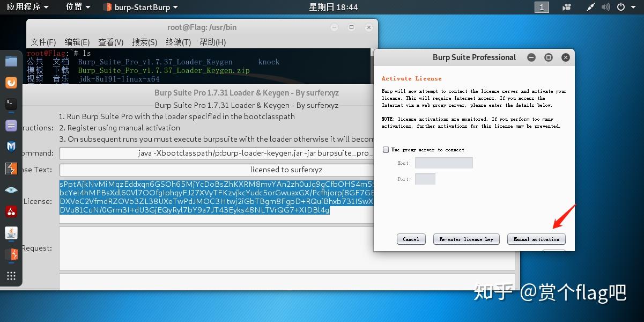Maximize the root@Flag terminal window
Screen dimensions: 644x322
coord(351,27)
